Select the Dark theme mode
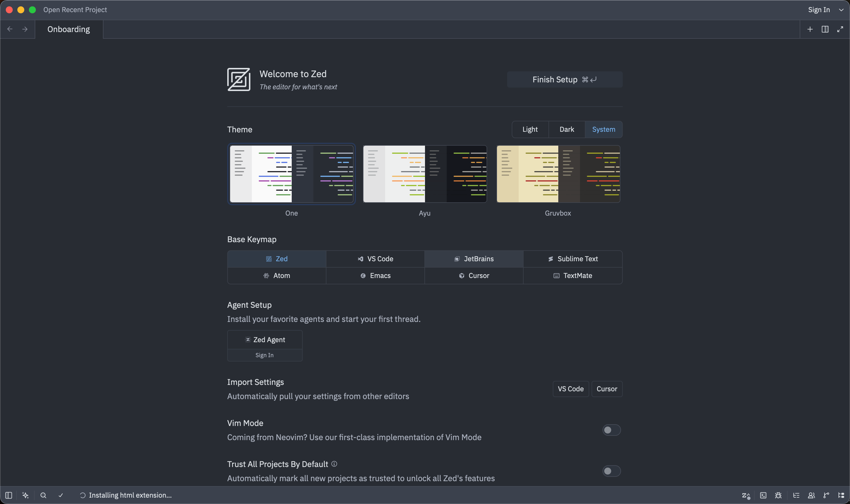 click(x=567, y=129)
